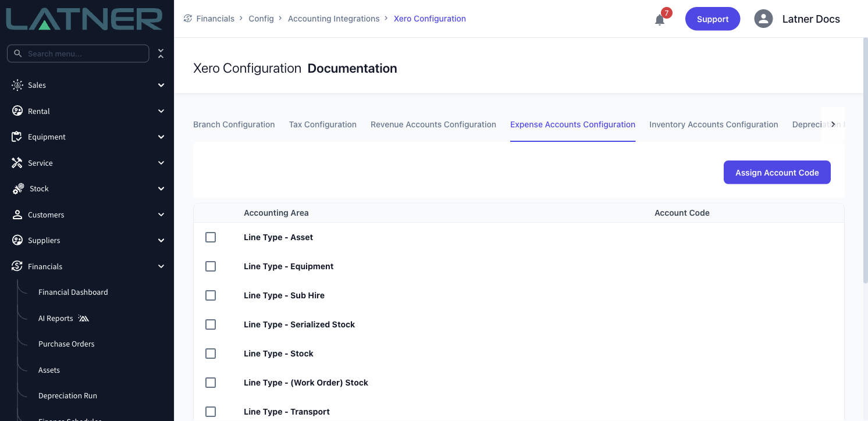
Task: Open Purchase Orders menu item
Action: pos(66,344)
